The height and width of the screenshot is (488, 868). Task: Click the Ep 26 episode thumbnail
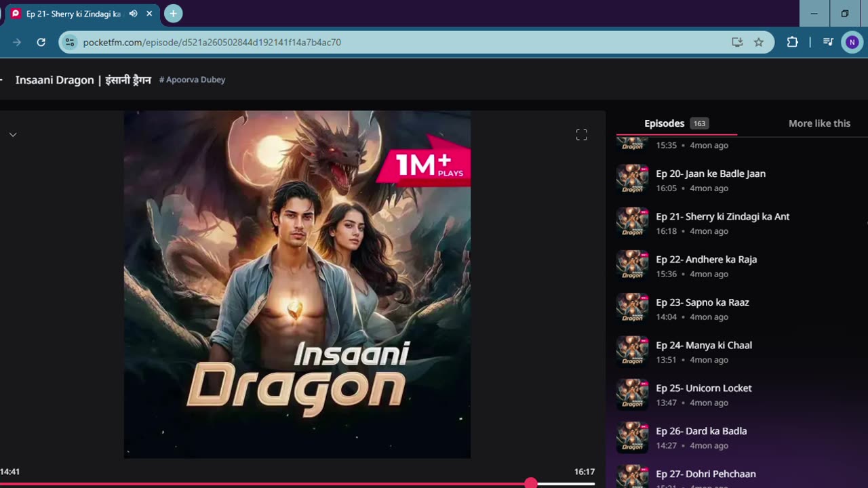pos(632,437)
